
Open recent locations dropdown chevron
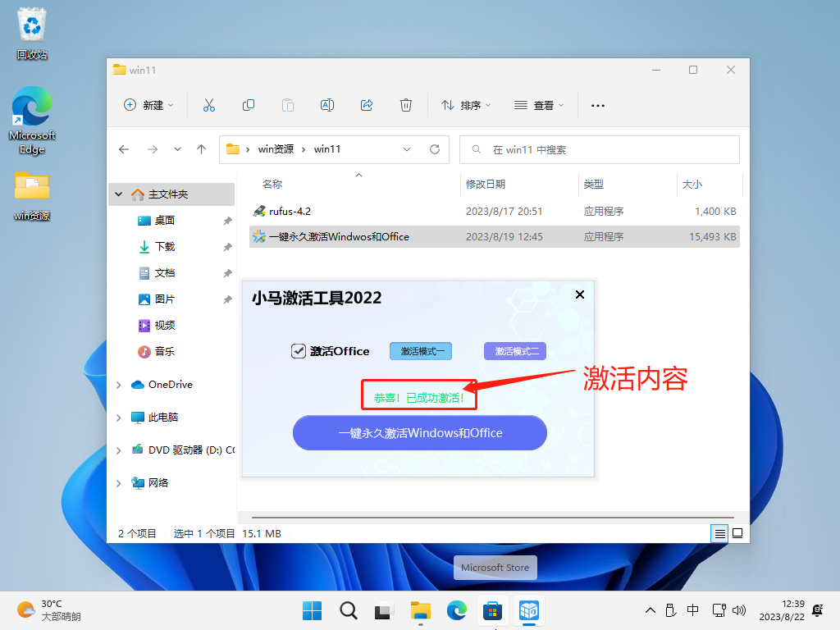point(177,149)
